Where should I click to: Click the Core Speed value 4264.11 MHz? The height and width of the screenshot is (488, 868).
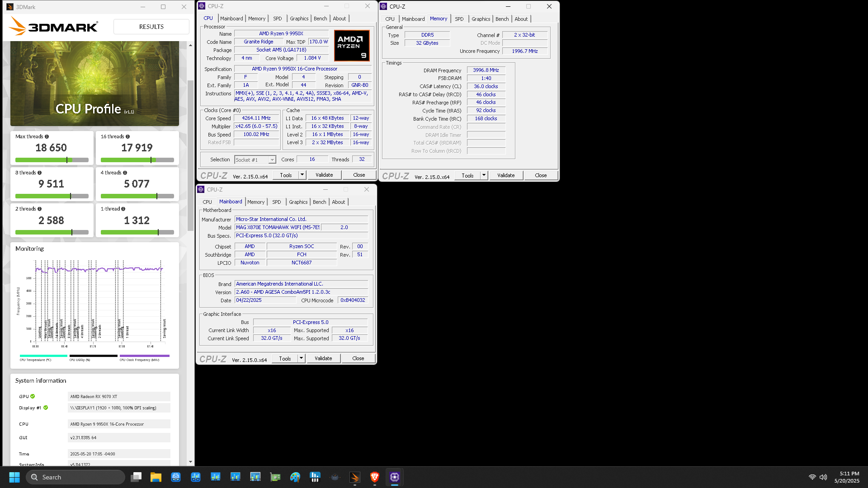pos(256,118)
